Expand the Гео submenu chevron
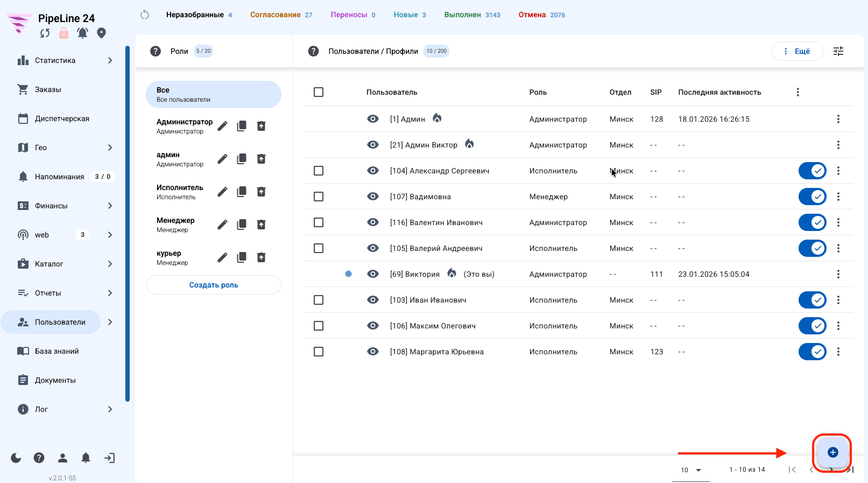The height and width of the screenshot is (483, 868). pos(110,148)
